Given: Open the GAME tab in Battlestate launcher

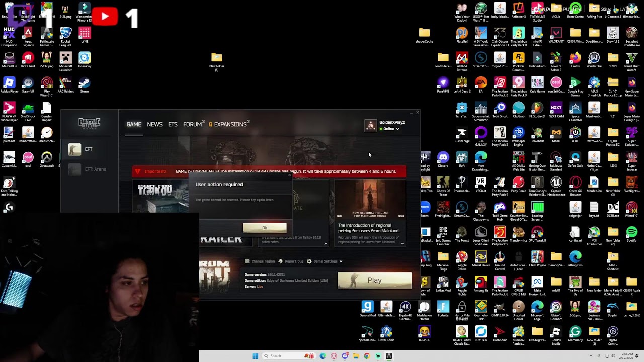Looking at the screenshot, I should click(x=134, y=124).
